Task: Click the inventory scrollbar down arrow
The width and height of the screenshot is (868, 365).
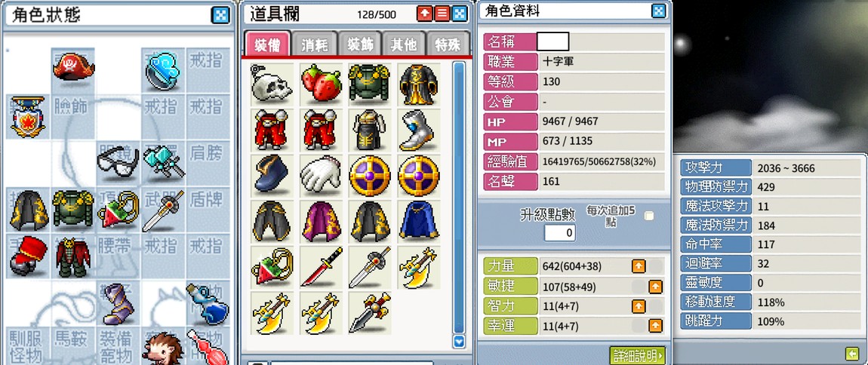Action: (x=458, y=342)
